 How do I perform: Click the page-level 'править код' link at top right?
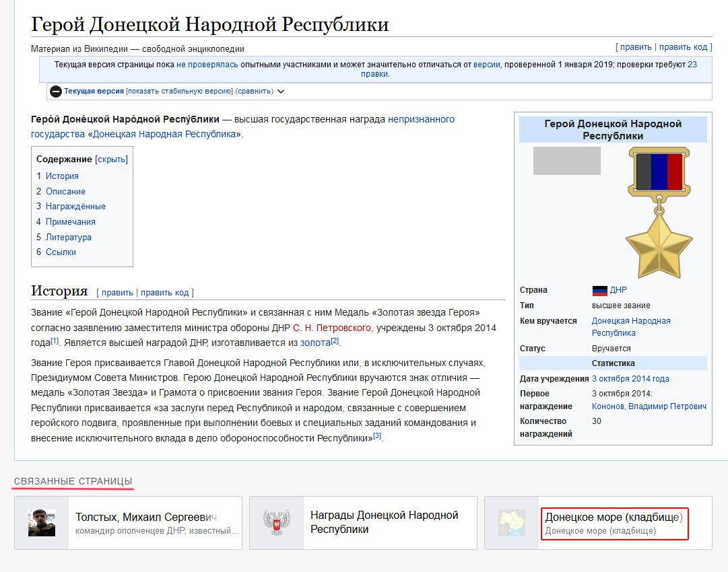683,47
